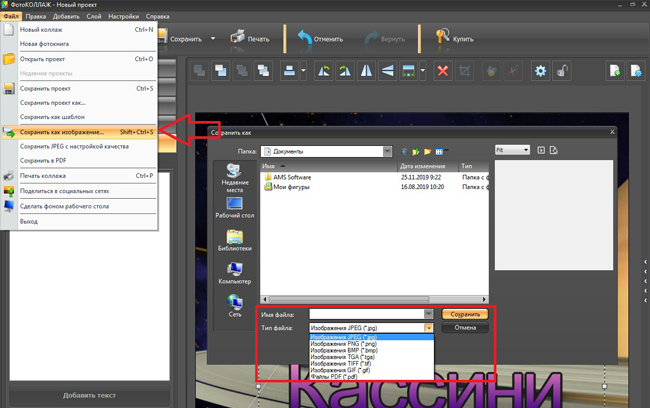Screen dimensions: 650x408
Task: Click go back globe icon in dialog
Action: point(405,152)
